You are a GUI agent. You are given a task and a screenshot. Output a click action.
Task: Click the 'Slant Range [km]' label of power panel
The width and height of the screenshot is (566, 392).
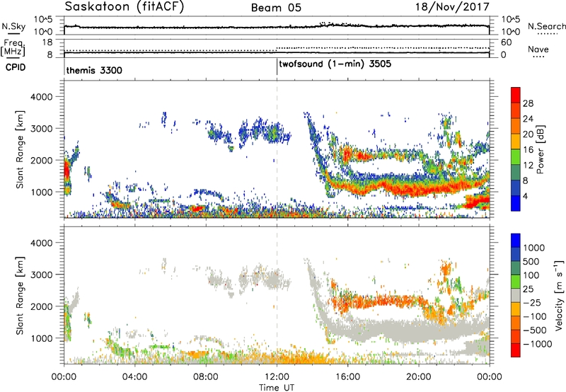click(x=20, y=149)
